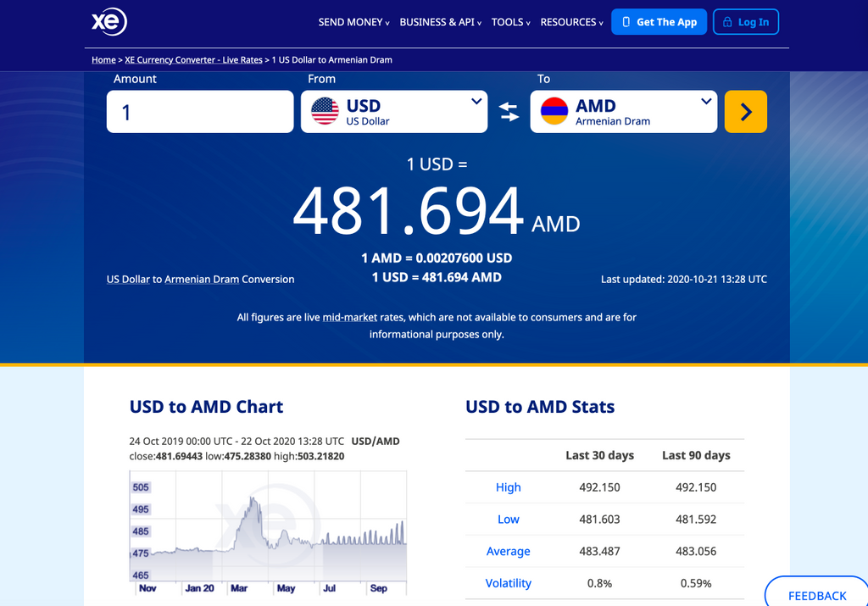
Task: Click the USD to AMD Chart heading
Action: [x=206, y=407]
